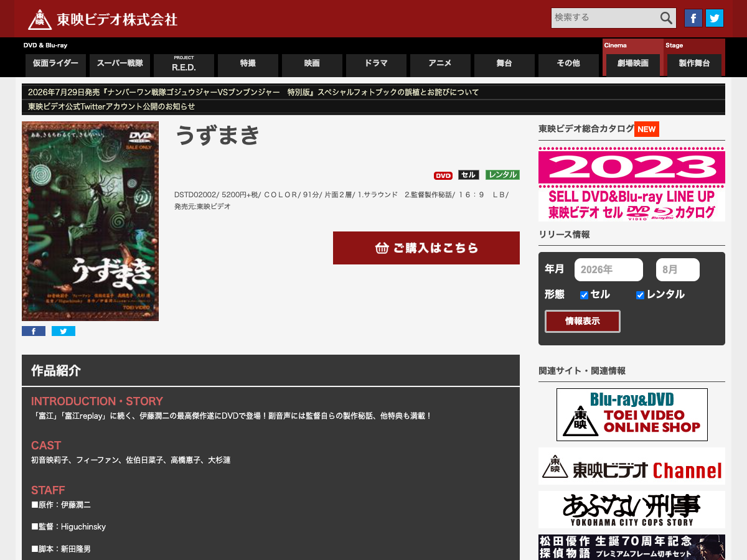This screenshot has height=560, width=747.
Task: Open Twitter page from header icon
Action: coord(715,18)
